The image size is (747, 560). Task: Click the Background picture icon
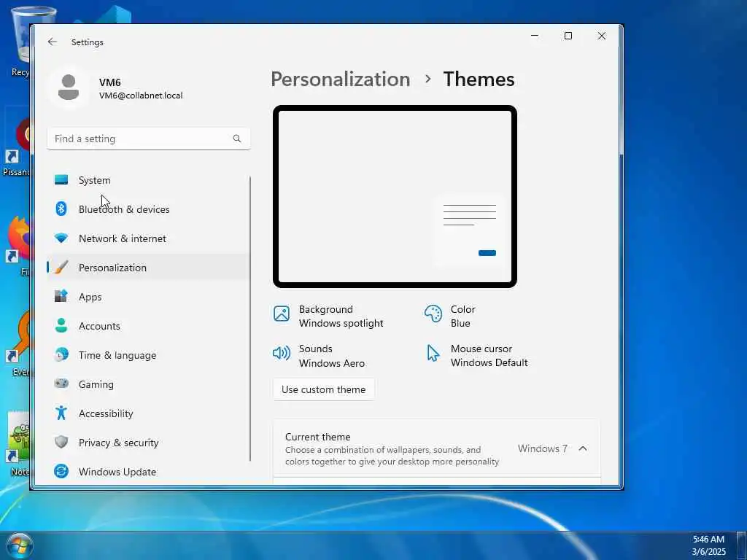pyautogui.click(x=282, y=314)
